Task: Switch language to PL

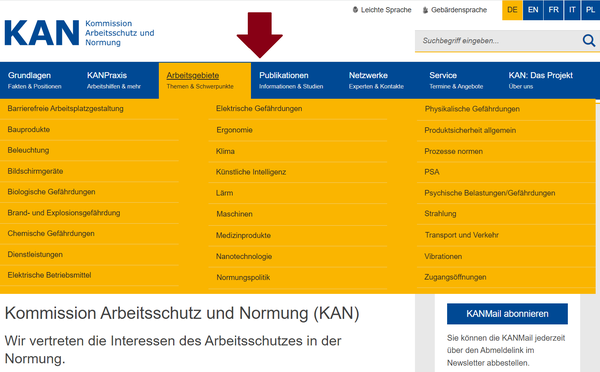Action: pyautogui.click(x=590, y=10)
